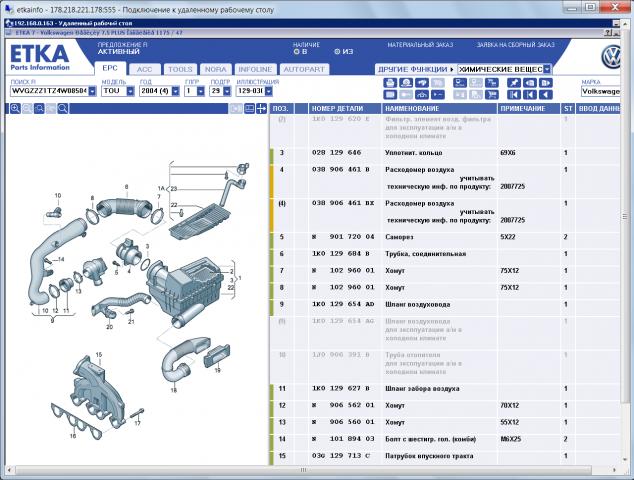This screenshot has height=480, width=634.
Task: Click the bottom scrollbar left arrow
Action: pos(9,470)
